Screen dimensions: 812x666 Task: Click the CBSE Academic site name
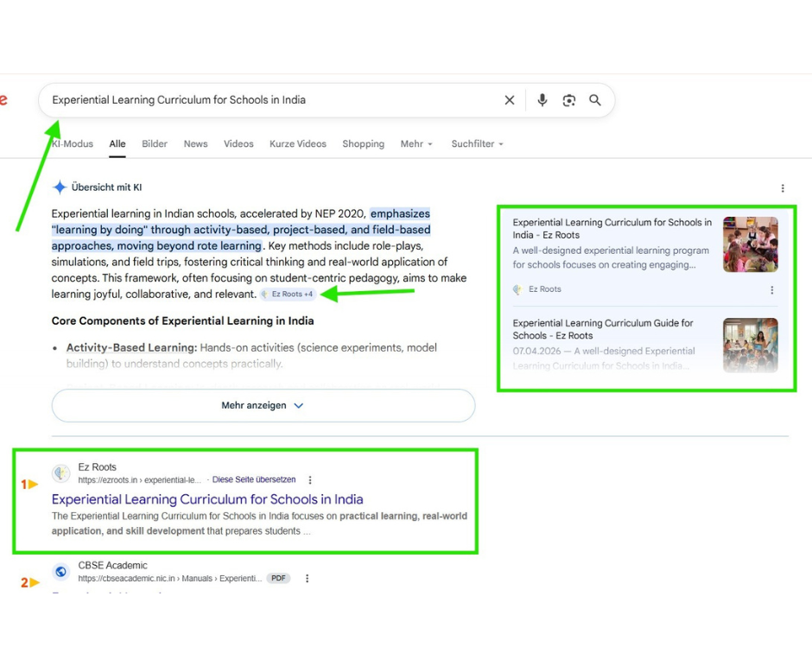(x=112, y=566)
